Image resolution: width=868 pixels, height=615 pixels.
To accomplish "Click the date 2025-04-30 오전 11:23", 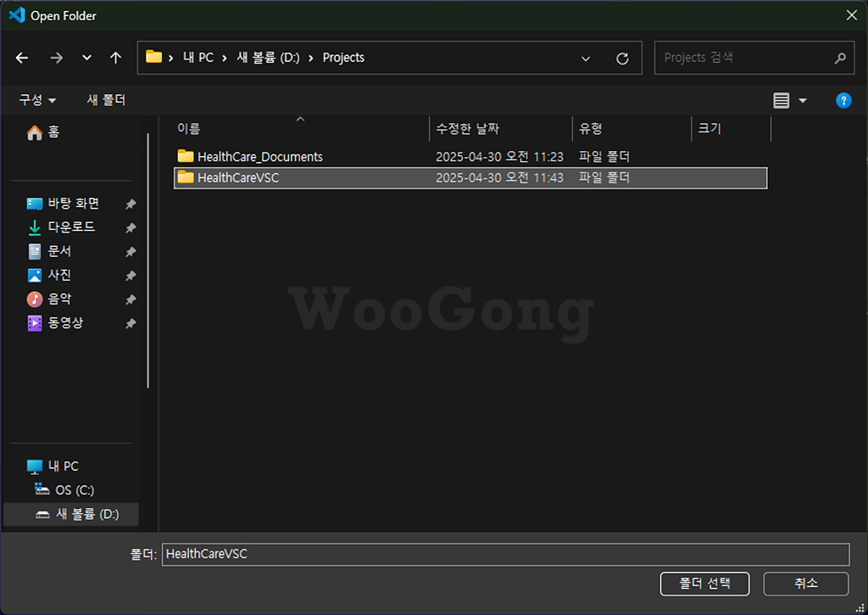I will [499, 157].
